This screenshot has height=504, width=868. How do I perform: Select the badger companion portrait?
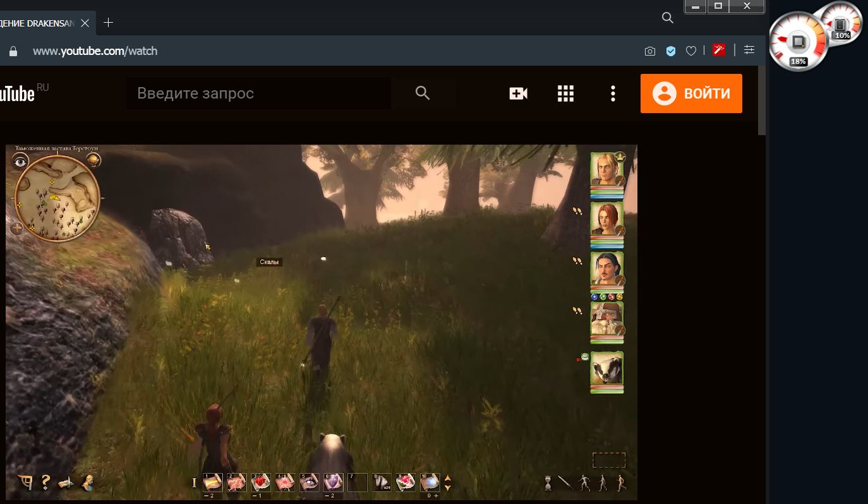pos(606,369)
